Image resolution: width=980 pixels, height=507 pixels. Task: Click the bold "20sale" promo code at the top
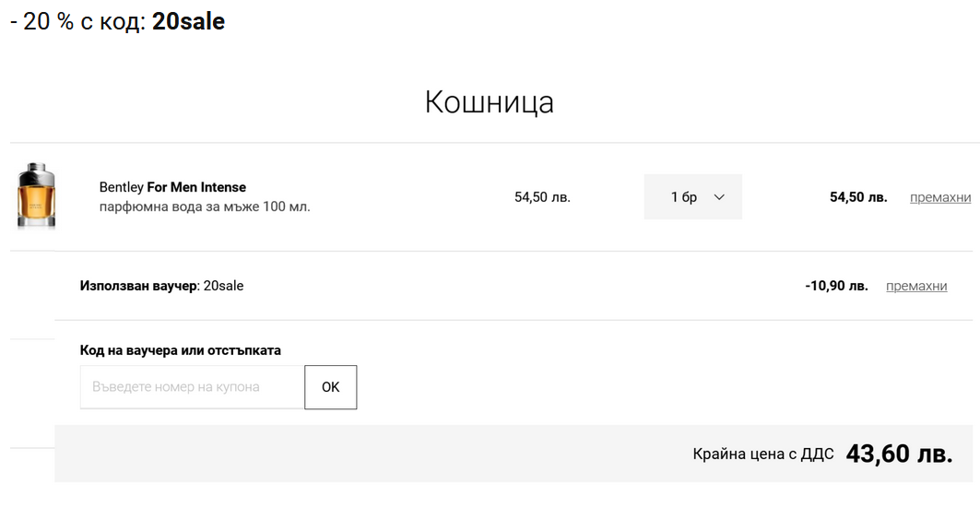[x=188, y=22]
